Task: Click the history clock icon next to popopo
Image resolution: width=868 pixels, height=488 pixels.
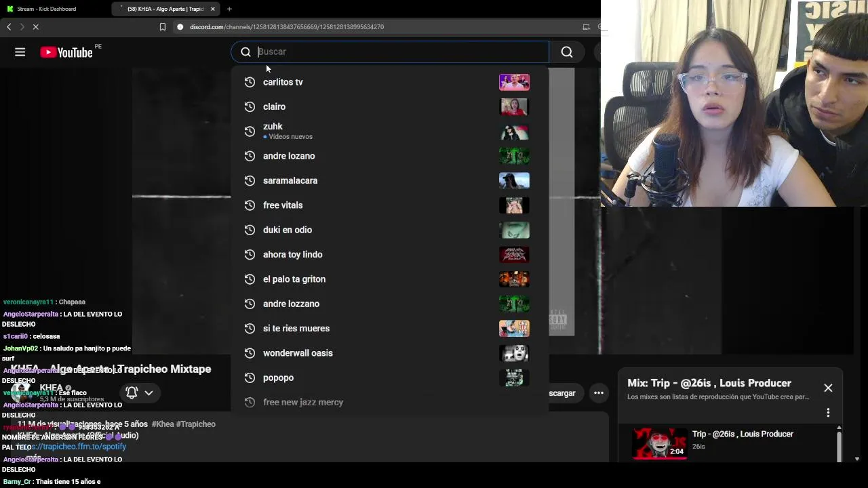Action: coord(250,378)
